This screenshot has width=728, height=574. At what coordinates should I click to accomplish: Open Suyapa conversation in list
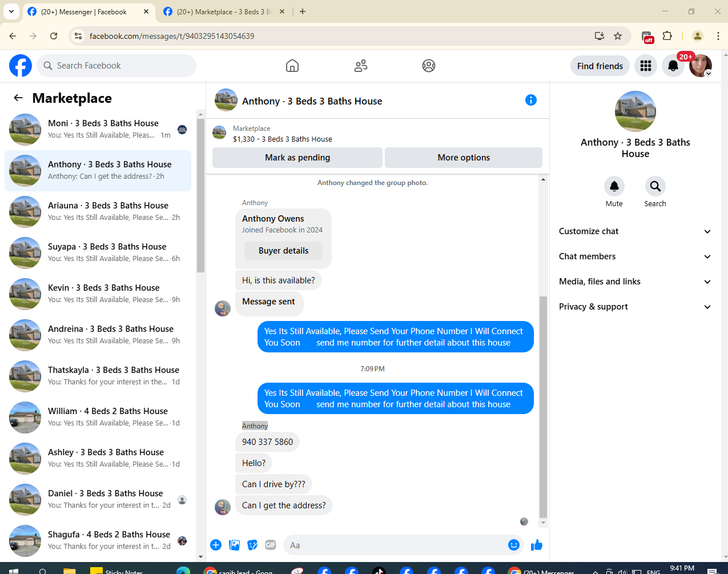(x=98, y=253)
